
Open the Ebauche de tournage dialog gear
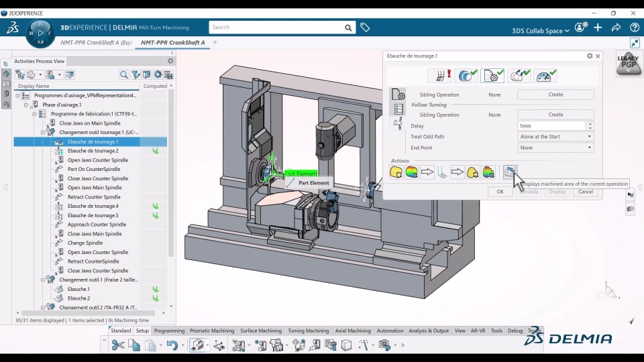pyautogui.click(x=590, y=56)
